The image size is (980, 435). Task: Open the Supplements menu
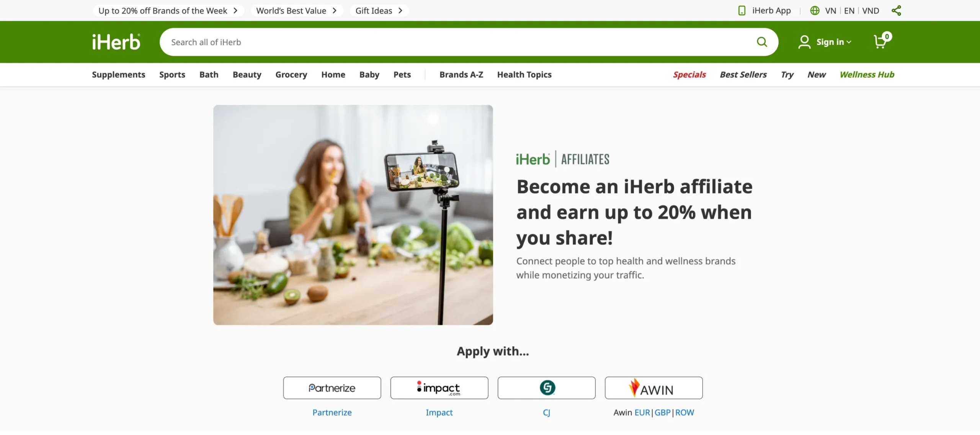coord(118,75)
